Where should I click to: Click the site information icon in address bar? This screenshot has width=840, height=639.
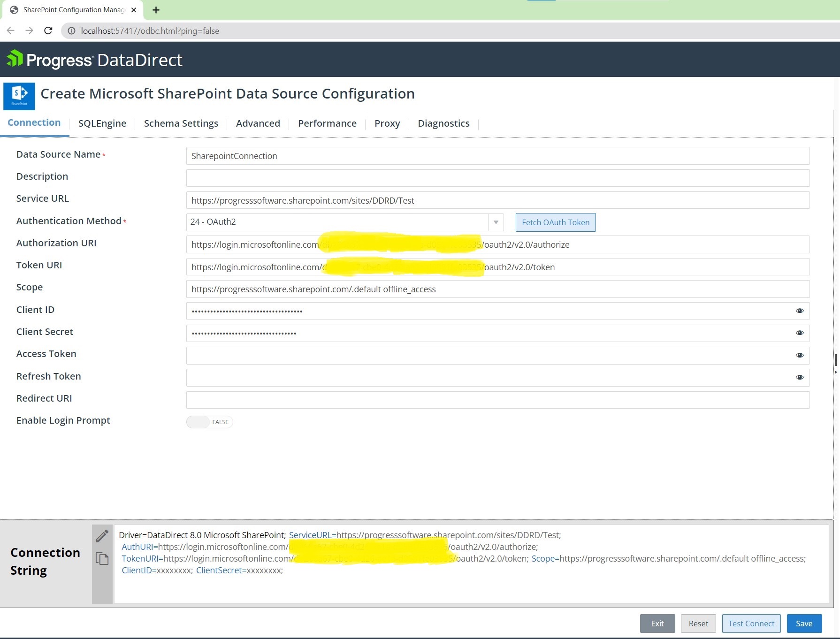click(71, 31)
